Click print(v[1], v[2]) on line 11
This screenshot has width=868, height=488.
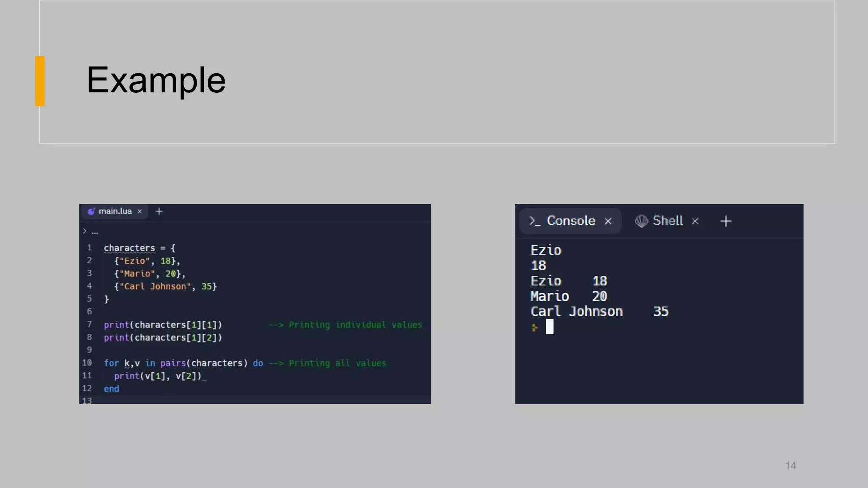point(158,376)
